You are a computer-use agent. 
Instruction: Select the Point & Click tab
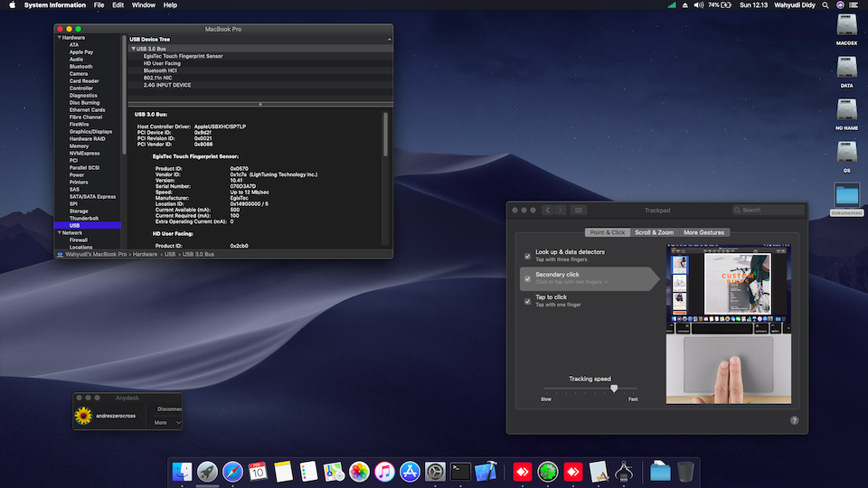[608, 232]
